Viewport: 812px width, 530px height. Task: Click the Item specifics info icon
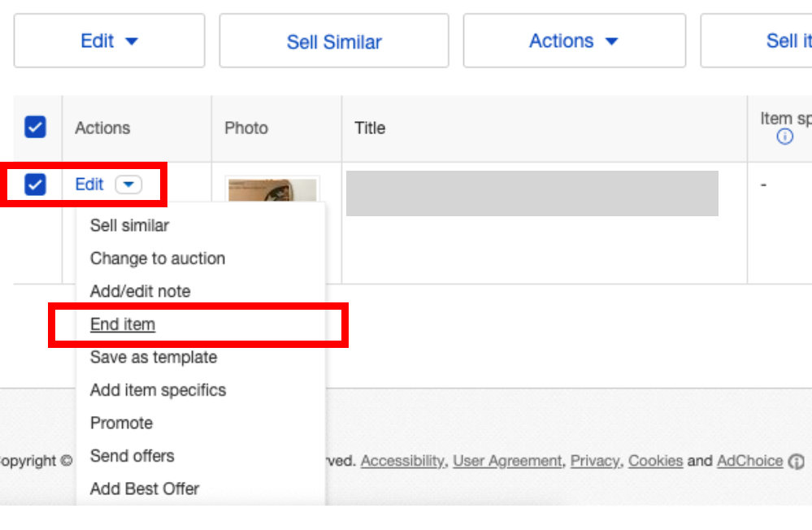click(x=784, y=137)
